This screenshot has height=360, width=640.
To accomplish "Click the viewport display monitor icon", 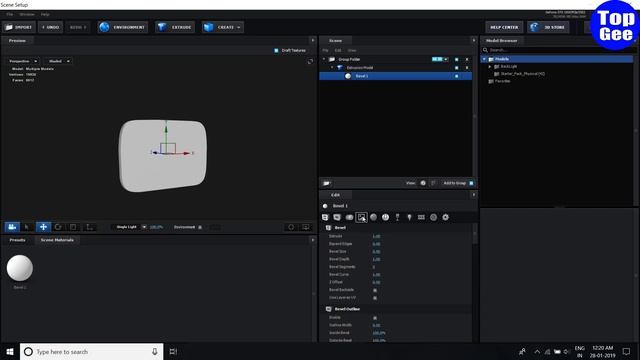I will [306, 227].
